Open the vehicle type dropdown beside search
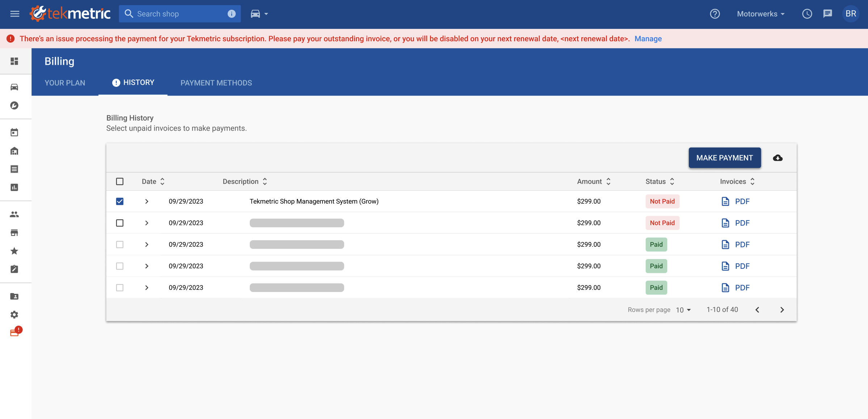This screenshot has width=868, height=419. [x=259, y=14]
